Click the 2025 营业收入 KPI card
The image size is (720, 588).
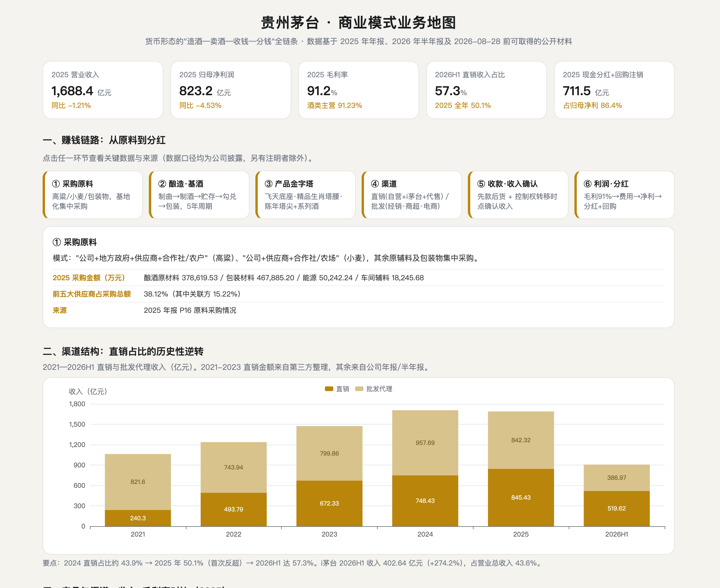[103, 90]
